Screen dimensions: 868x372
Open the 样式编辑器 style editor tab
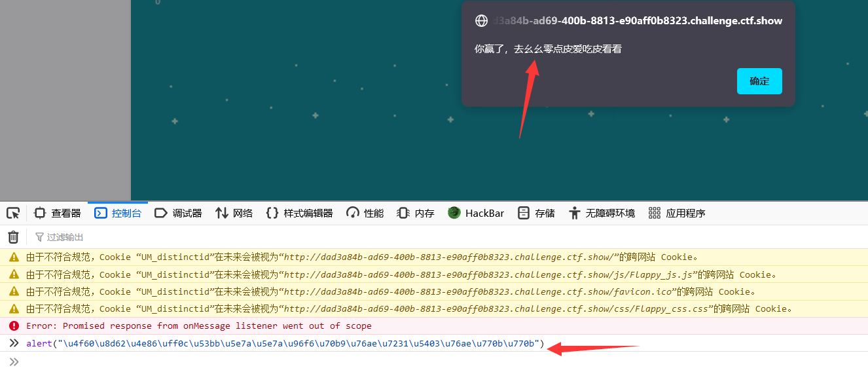coord(300,213)
